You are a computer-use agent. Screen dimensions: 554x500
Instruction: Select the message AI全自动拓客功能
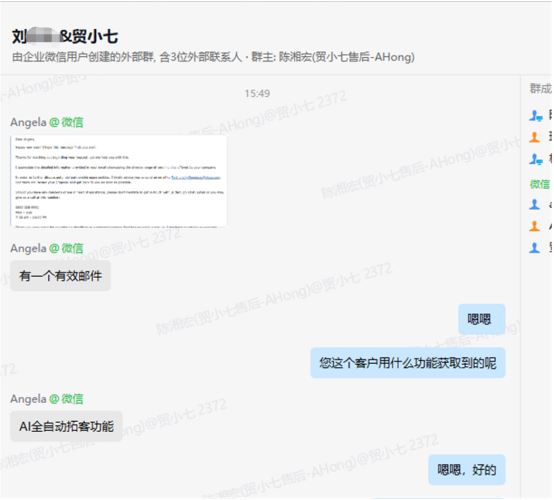click(x=66, y=427)
